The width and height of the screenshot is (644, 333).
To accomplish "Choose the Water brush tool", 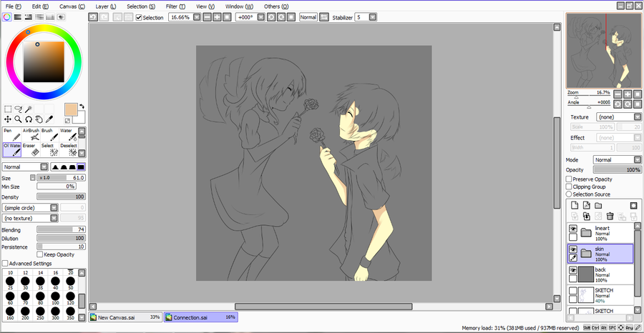I will tap(68, 134).
